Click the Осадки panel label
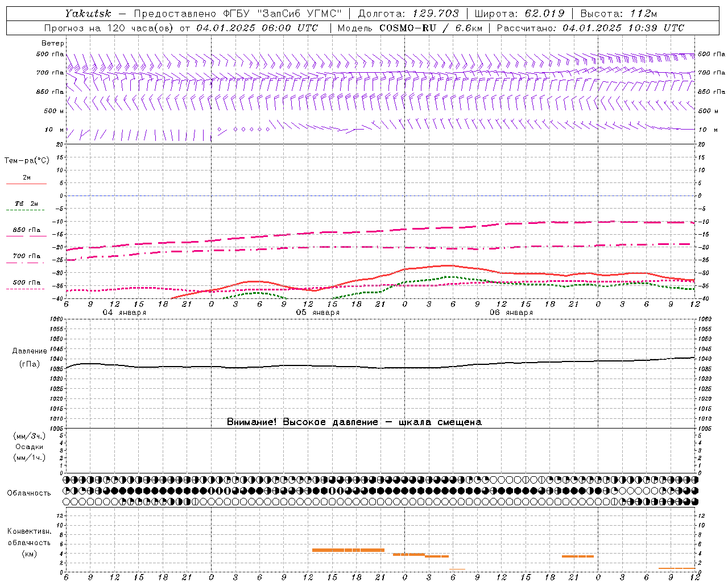Screen dimensions: 728x582 coord(30,447)
